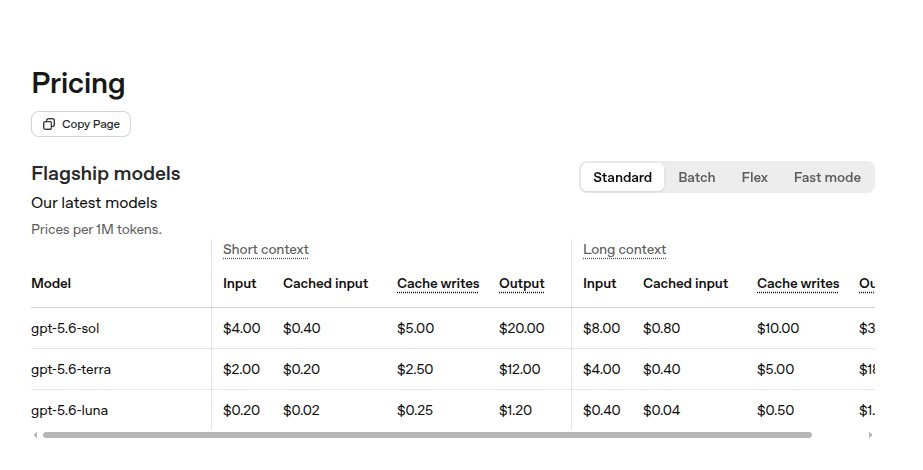Screen dimensions: 923x470
Task: Click the Copy Page button
Action: tap(81, 124)
